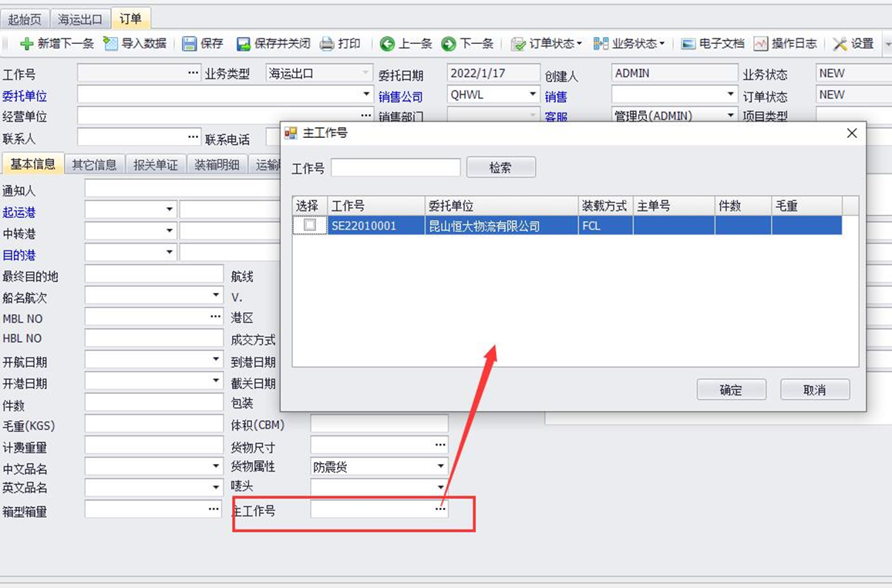Image resolution: width=892 pixels, height=588 pixels.
Task: Click the green plus 新增下一条 icon
Action: click(x=27, y=44)
